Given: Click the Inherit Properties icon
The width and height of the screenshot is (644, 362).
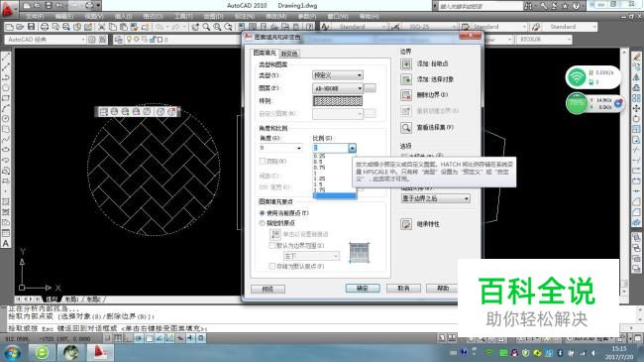Looking at the screenshot, I should coord(406,224).
